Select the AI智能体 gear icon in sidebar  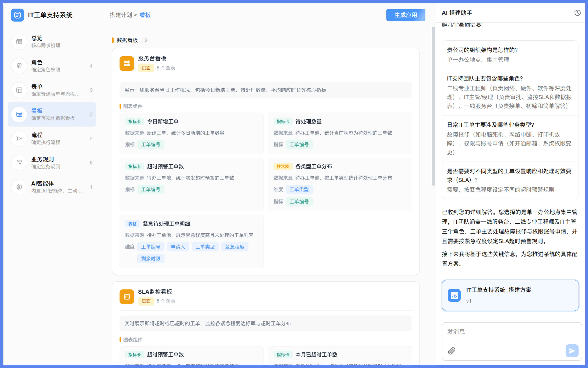(x=19, y=187)
